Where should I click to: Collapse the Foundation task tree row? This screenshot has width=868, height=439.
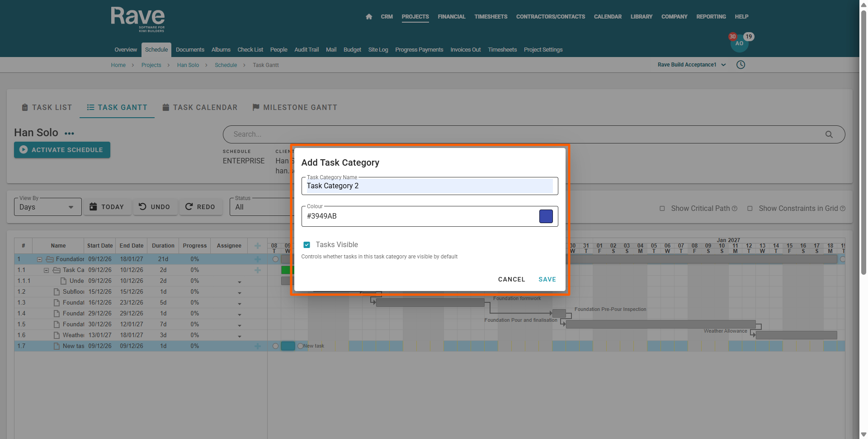(x=40, y=259)
